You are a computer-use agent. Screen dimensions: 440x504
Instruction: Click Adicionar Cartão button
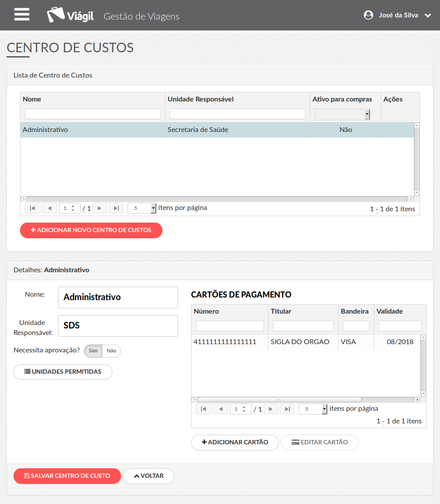235,442
